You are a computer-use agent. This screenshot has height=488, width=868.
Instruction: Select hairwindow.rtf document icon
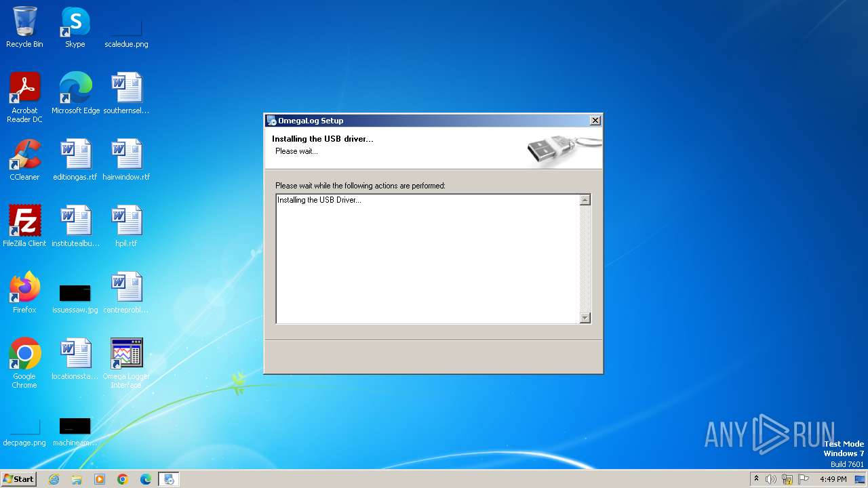126,160
